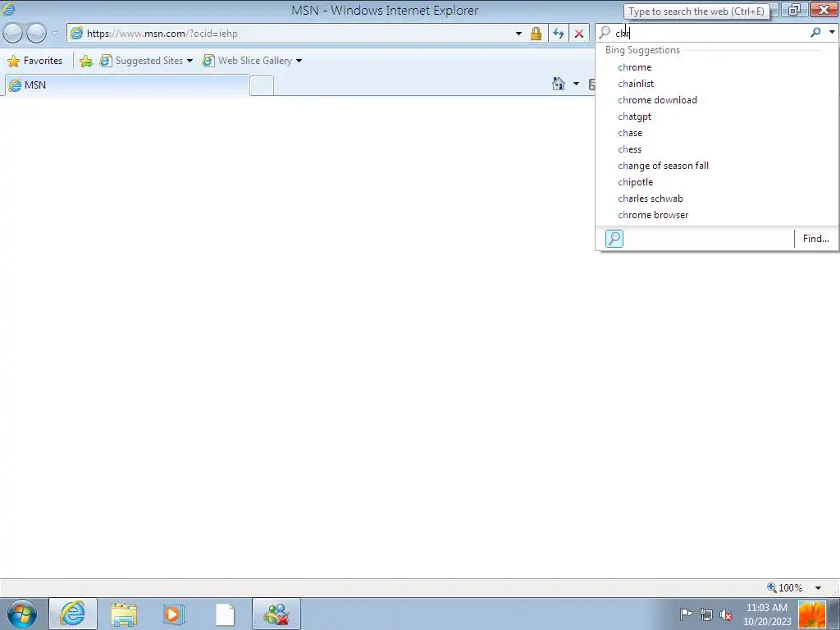Expand the Home button dropdown arrow
The width and height of the screenshot is (840, 630).
coord(576,84)
